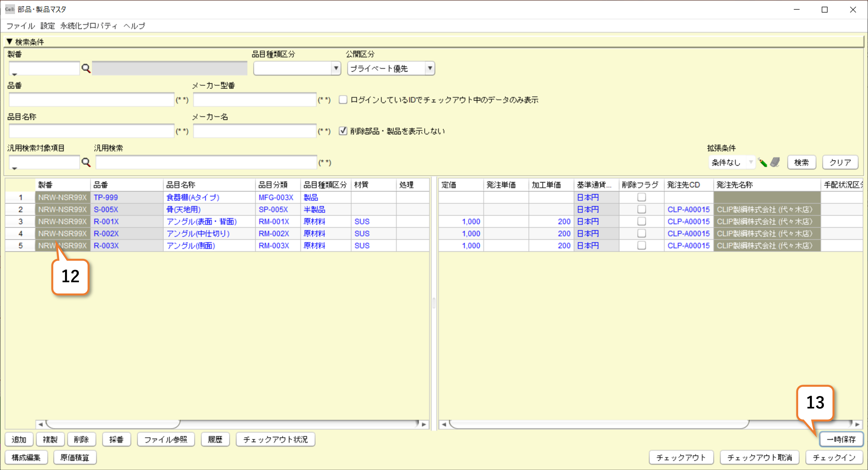Select the TP-999 cell in 品番 column

coord(127,197)
